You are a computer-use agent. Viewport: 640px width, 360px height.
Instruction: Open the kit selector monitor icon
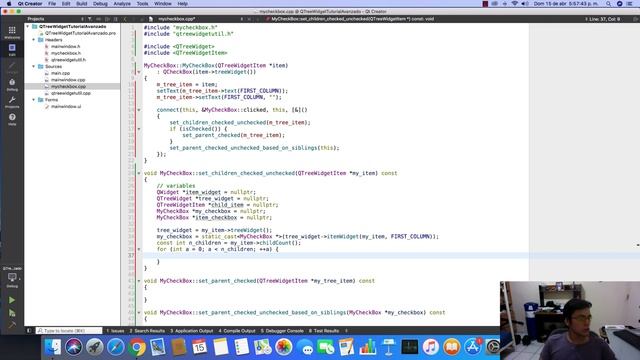[x=12, y=277]
